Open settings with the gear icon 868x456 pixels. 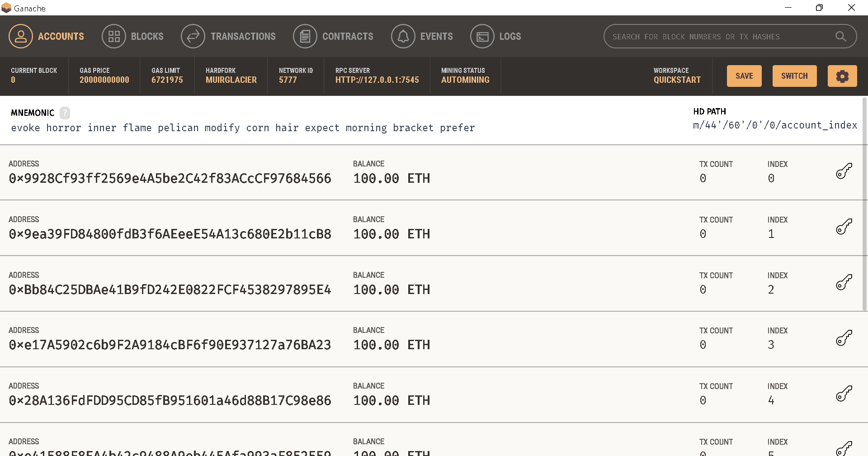(842, 76)
